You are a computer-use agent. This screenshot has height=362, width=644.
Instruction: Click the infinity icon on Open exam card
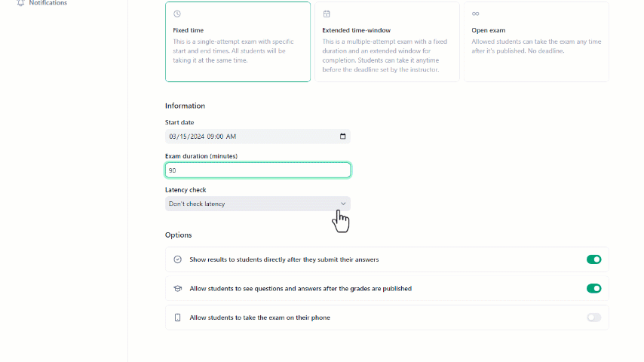[476, 14]
